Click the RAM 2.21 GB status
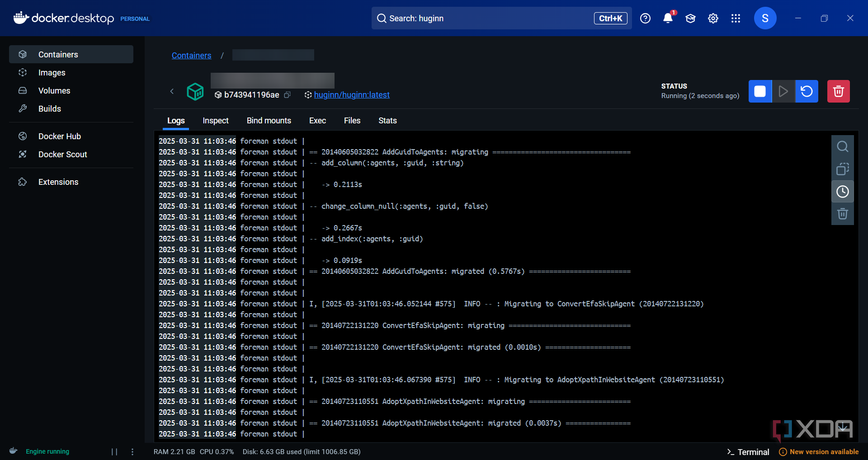 click(174, 452)
